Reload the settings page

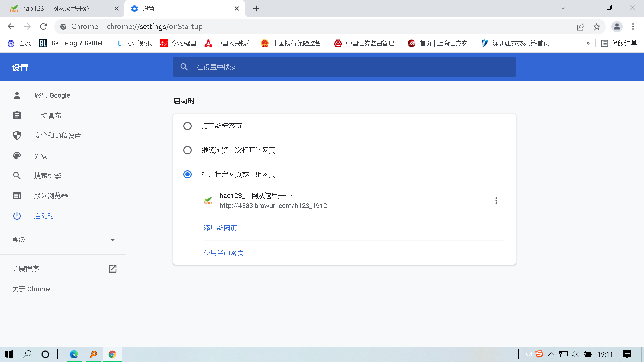point(43,26)
